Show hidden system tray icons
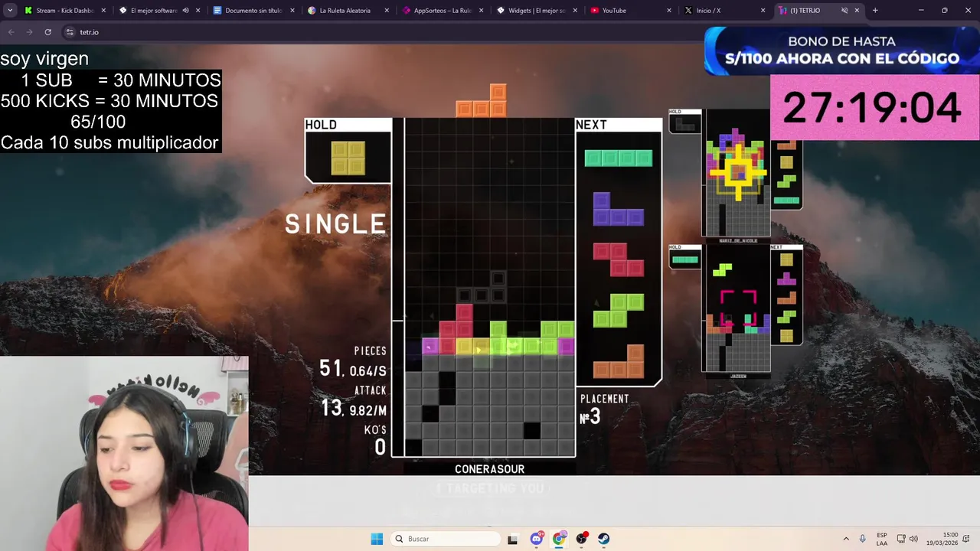The image size is (980, 551). click(846, 539)
